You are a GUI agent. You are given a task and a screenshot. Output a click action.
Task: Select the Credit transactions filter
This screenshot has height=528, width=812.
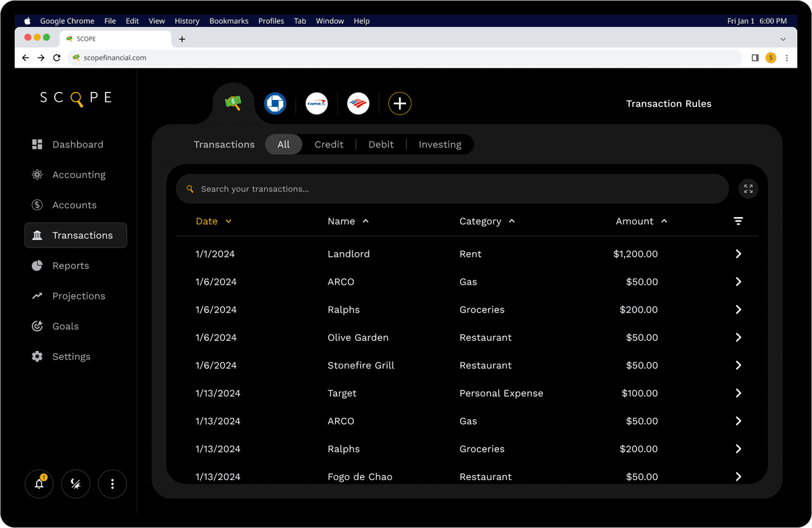tap(329, 145)
